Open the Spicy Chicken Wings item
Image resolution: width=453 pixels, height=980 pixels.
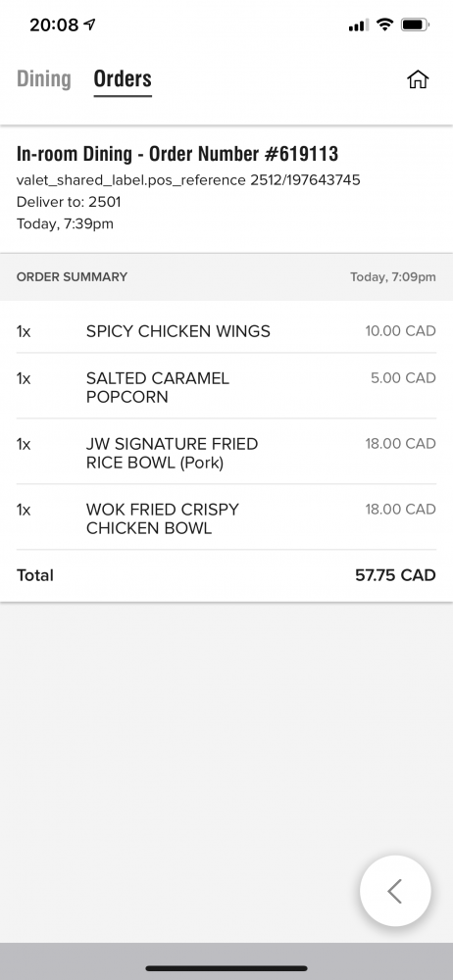[x=226, y=330]
